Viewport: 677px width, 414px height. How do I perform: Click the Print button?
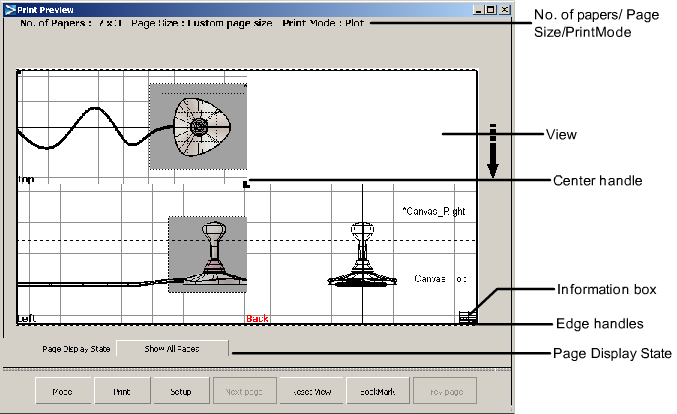(x=122, y=391)
